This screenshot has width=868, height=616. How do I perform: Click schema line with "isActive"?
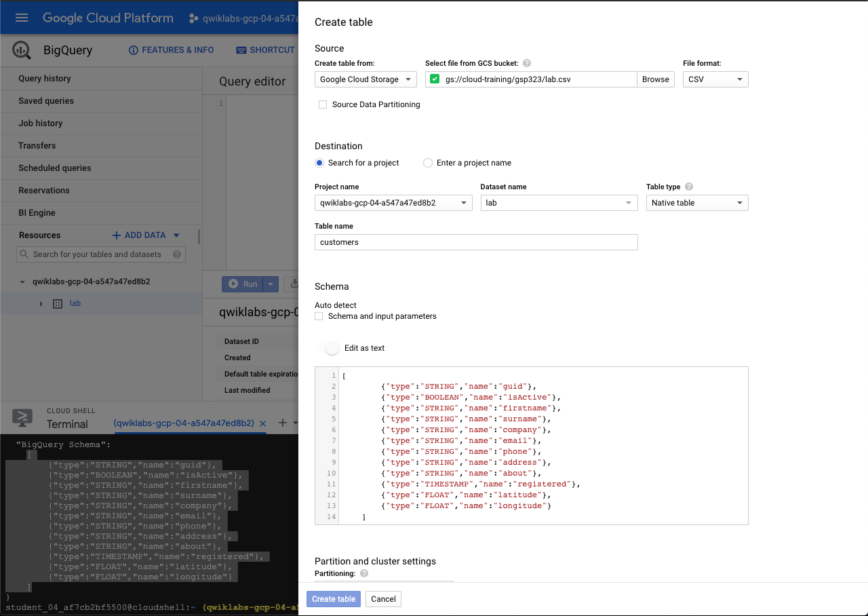point(471,398)
